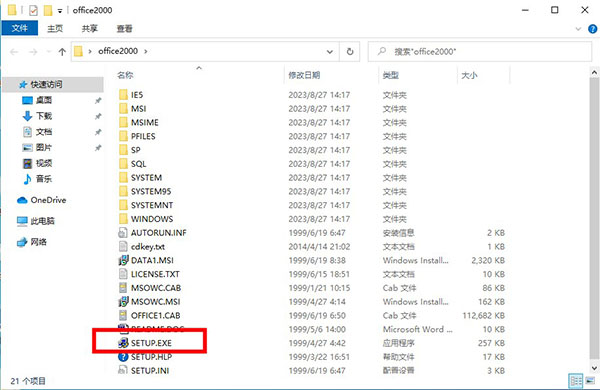600x390 pixels.
Task: Navigate forward with the forward arrow
Action: (33, 51)
